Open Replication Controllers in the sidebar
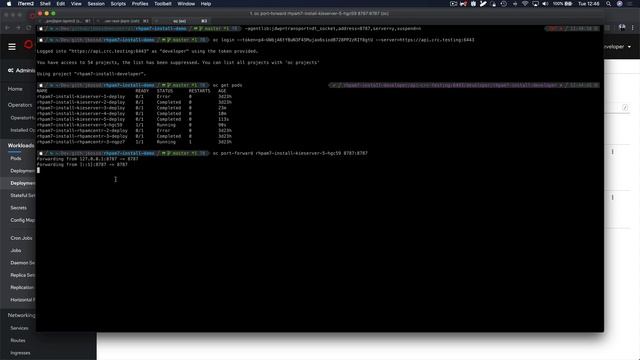 [x=22, y=287]
